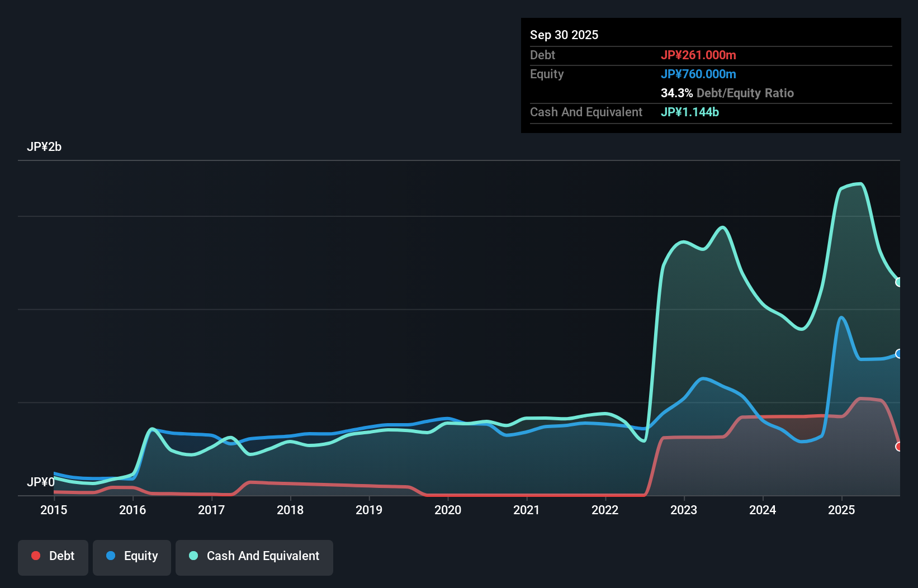The width and height of the screenshot is (918, 588).
Task: Toggle the Debt series visibility
Action: tap(53, 556)
